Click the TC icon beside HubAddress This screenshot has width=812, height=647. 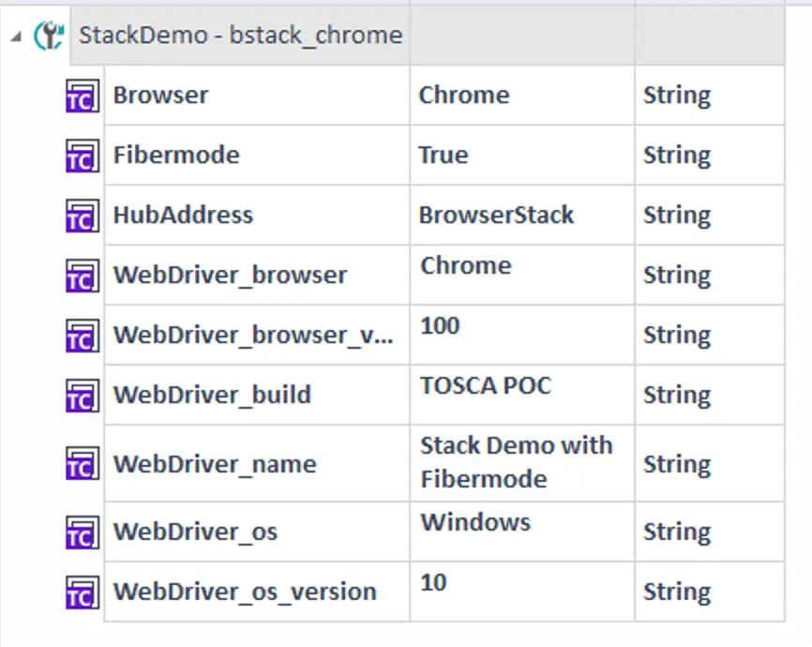click(x=82, y=216)
